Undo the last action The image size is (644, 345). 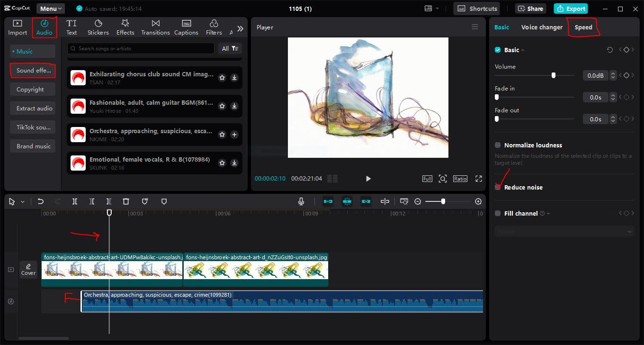coord(40,201)
